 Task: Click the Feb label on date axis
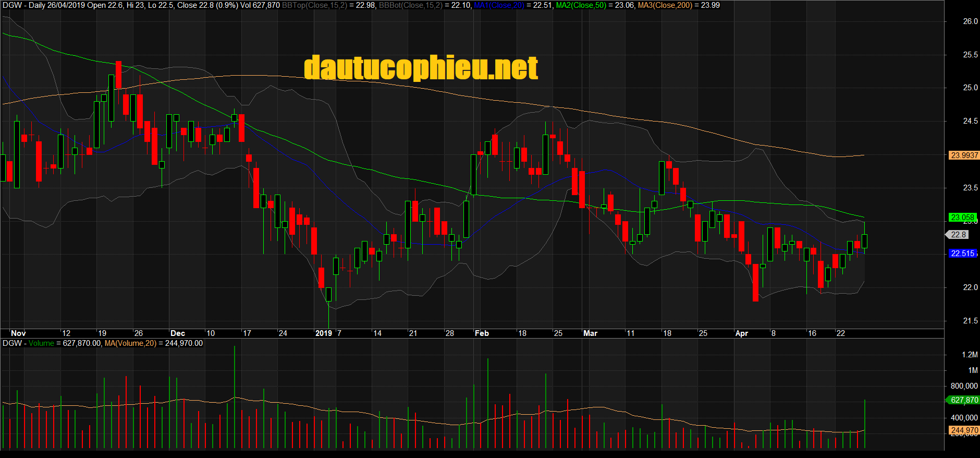click(x=482, y=333)
